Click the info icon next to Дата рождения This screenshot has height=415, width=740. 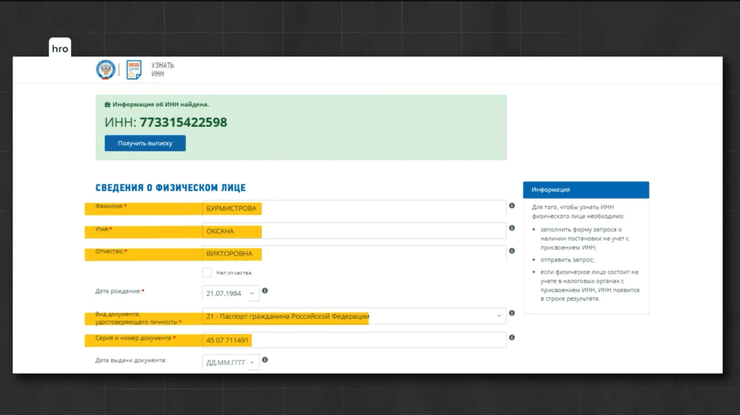coord(265,292)
